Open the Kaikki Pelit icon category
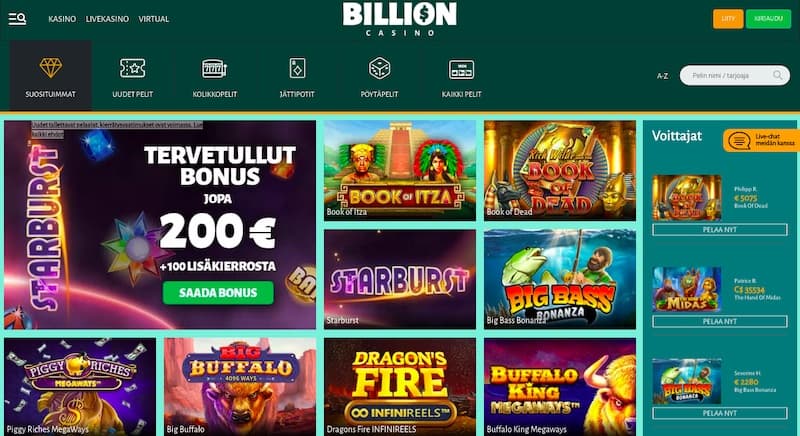Image resolution: width=800 pixels, height=436 pixels. [461, 69]
